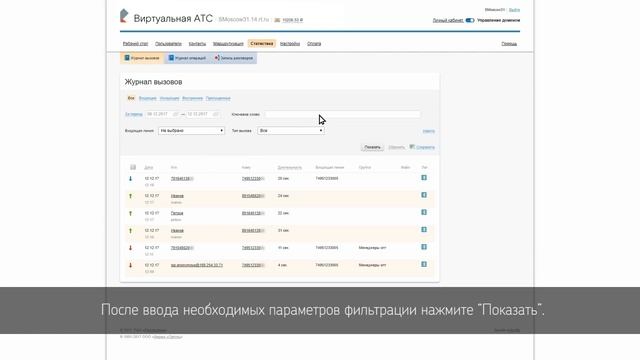Toggle the select-all checkbox in table header

(133, 167)
